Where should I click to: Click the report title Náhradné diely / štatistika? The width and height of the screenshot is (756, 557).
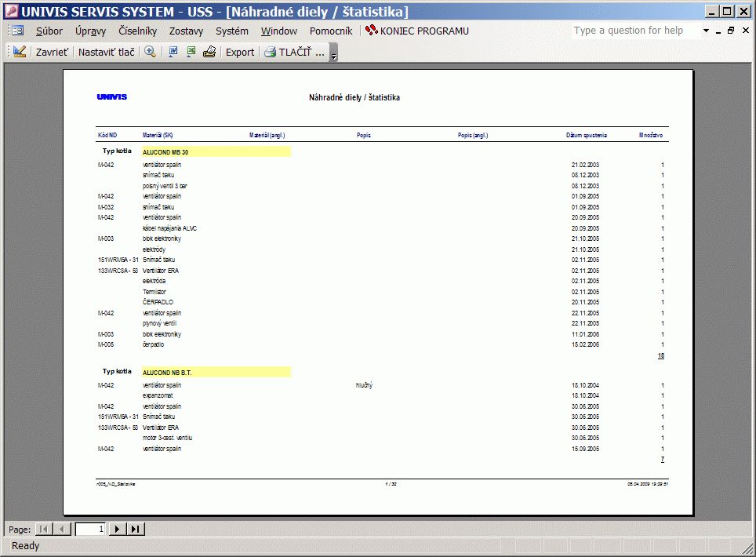coord(354,97)
